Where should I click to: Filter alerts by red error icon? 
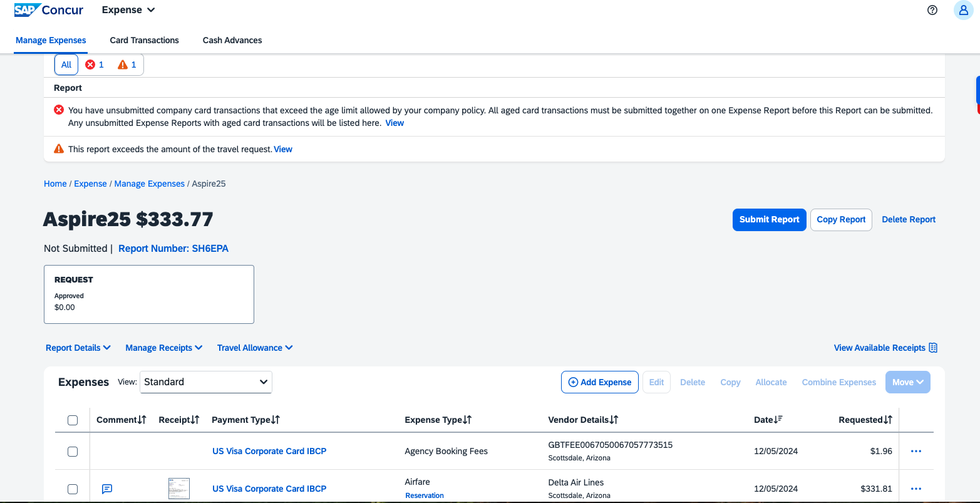[x=95, y=65]
